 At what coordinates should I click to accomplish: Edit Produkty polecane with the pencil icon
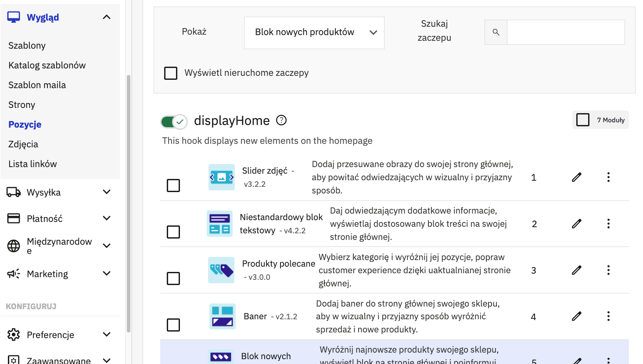point(577,270)
